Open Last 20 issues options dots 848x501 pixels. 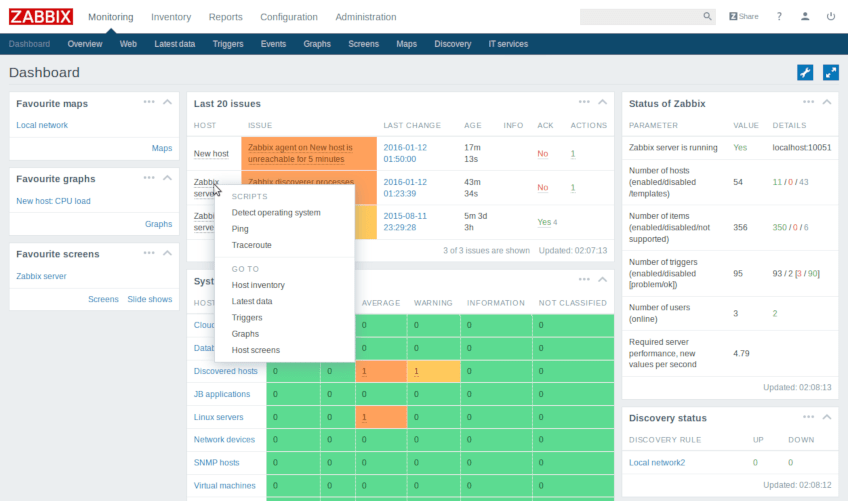584,102
